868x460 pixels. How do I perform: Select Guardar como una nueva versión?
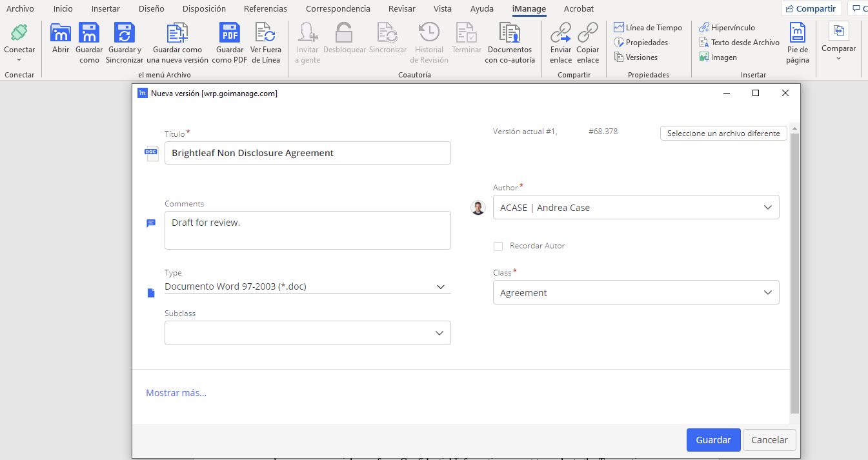177,33
